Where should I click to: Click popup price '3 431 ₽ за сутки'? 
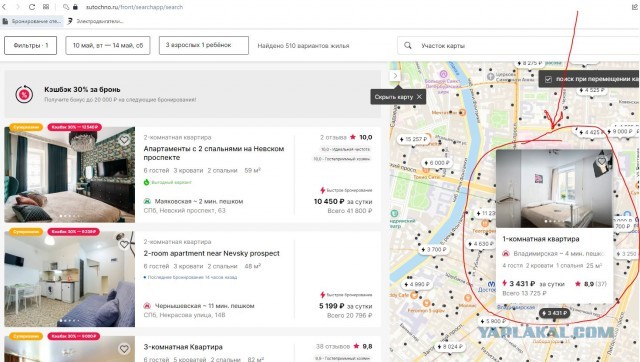pyautogui.click(x=534, y=284)
